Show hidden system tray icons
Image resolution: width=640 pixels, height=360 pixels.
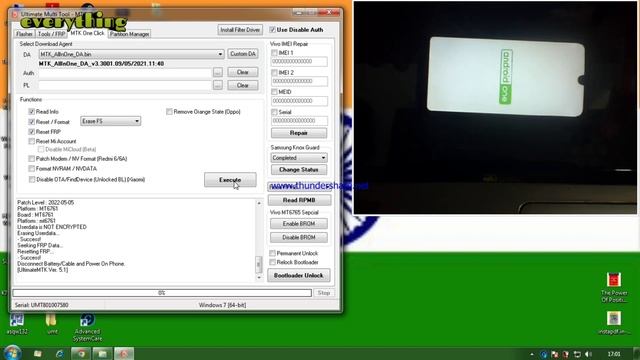[x=531, y=354]
